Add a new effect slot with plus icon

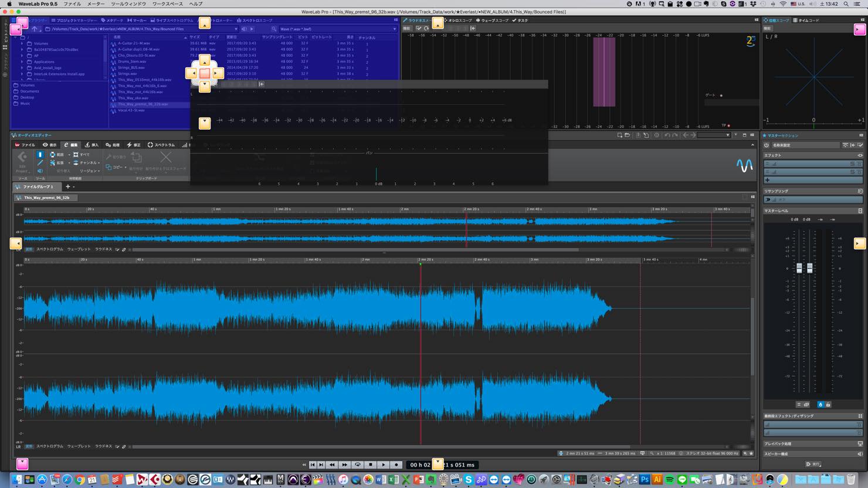point(767,180)
